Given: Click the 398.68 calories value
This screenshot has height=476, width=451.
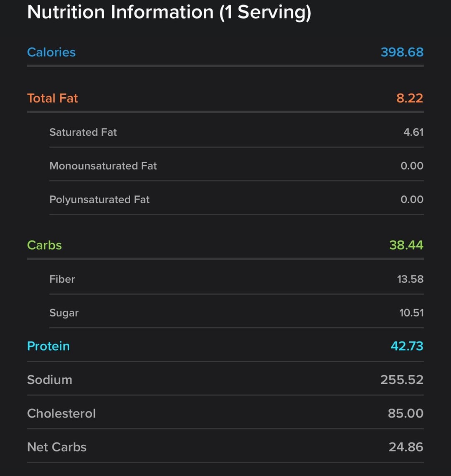Looking at the screenshot, I should [402, 52].
